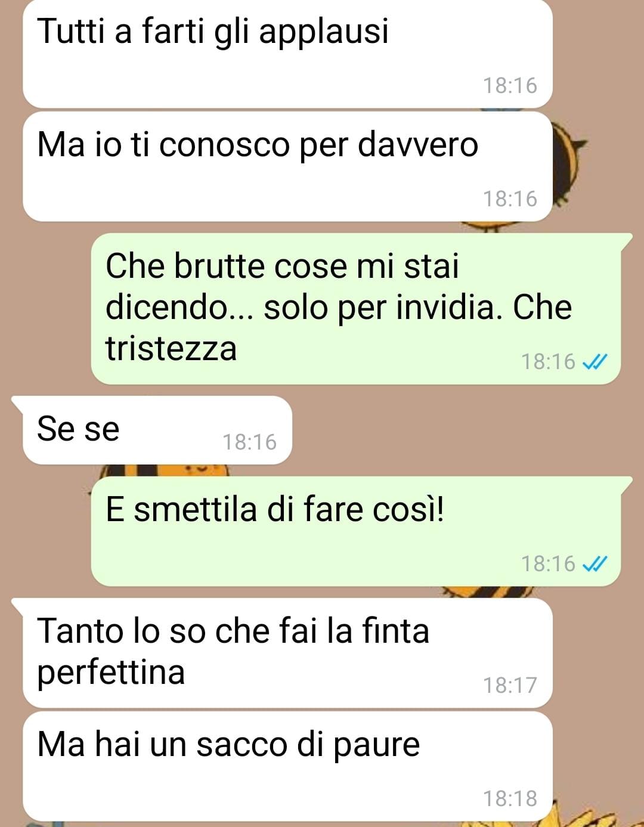This screenshot has width=644, height=827.
Task: Tap the 18:16 timestamp on 'Tutti a farti gli applausi'
Action: 510,85
